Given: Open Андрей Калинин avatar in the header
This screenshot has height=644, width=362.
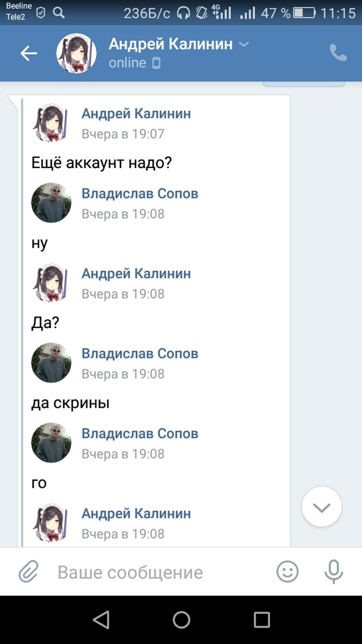Looking at the screenshot, I should coord(76,54).
